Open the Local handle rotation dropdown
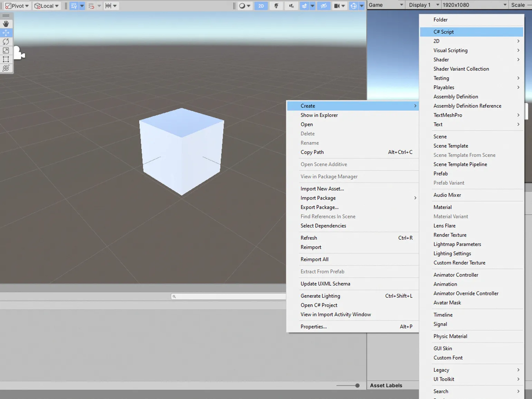 coord(47,6)
